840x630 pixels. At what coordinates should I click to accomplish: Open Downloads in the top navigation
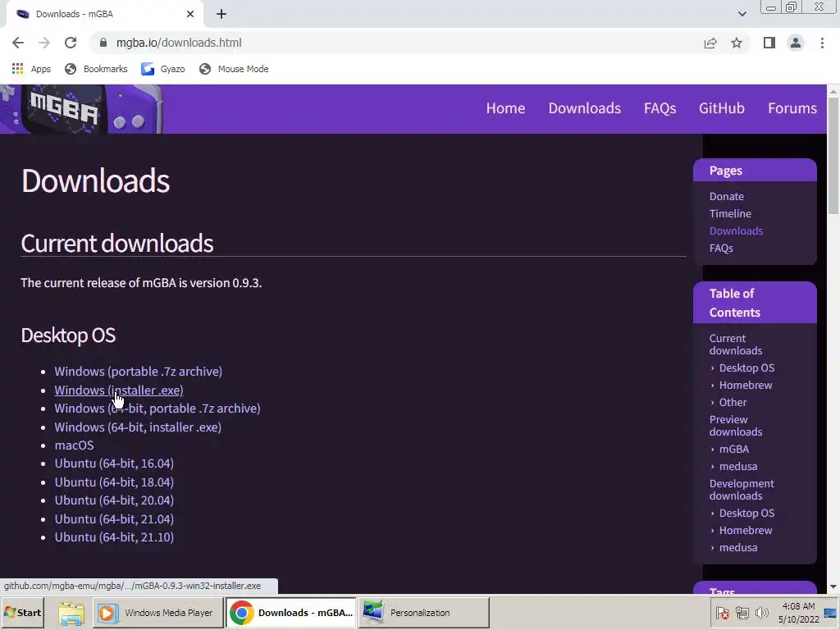(x=584, y=108)
